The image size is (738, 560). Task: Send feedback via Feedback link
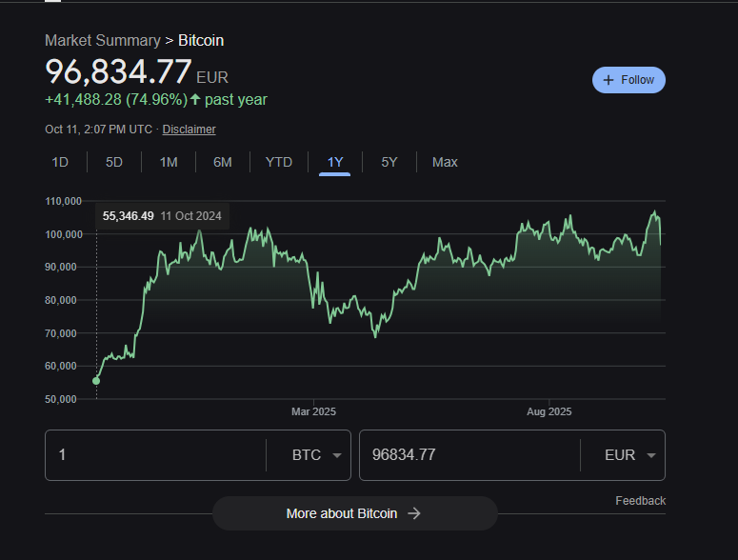640,501
